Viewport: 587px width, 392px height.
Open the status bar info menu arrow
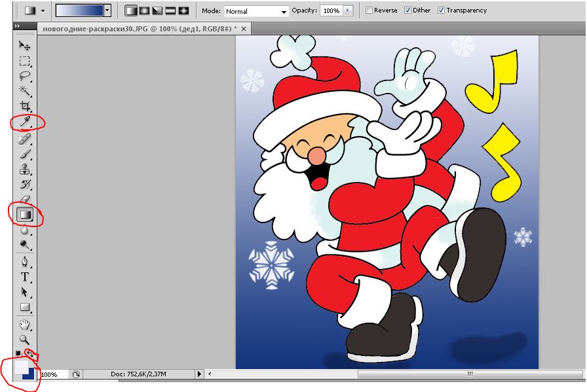[x=199, y=374]
